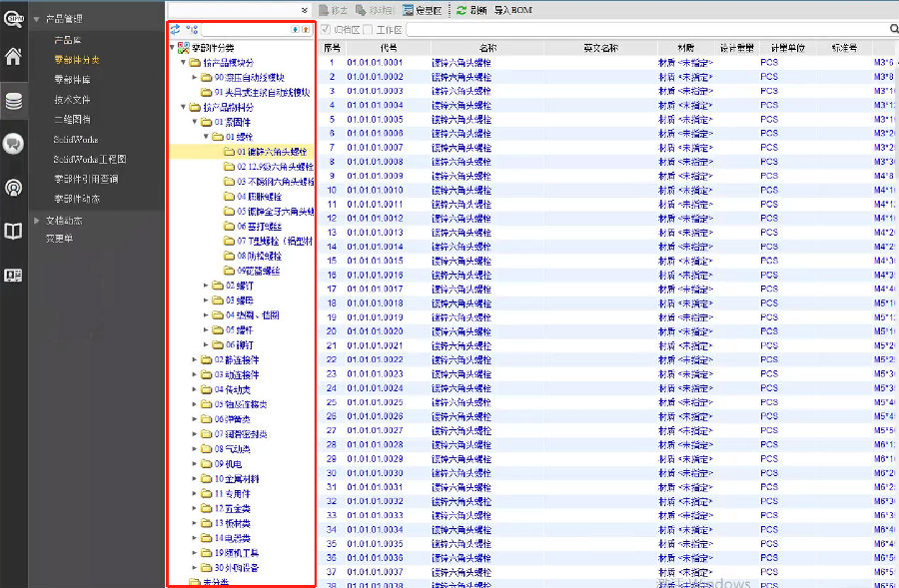
Task: Open the chat bubble icon in sidebar
Action: click(x=13, y=144)
